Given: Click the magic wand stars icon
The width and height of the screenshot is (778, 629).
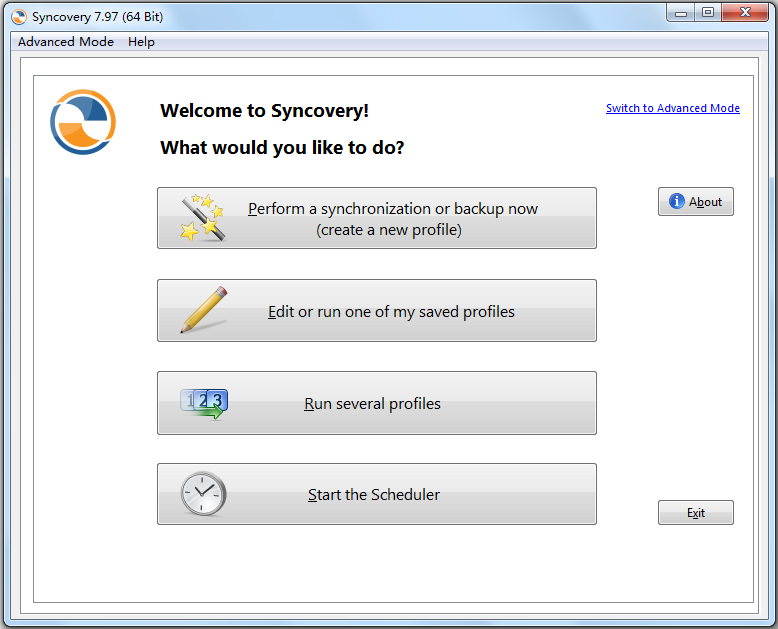Looking at the screenshot, I should (x=202, y=217).
